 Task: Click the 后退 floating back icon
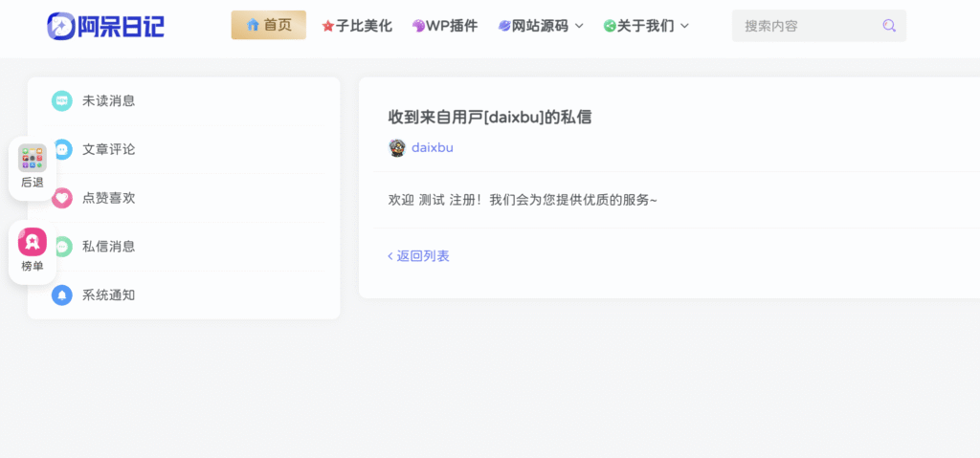[33, 159]
